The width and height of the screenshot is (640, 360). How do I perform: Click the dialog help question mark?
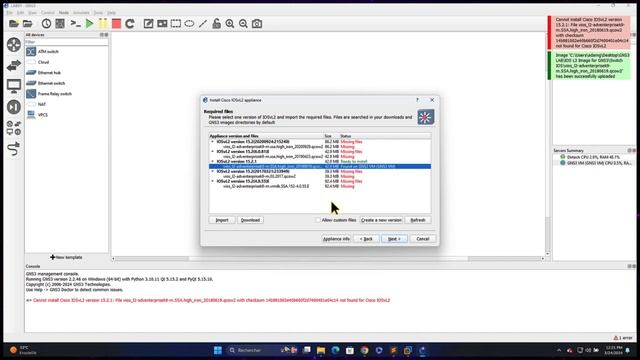click(x=417, y=100)
